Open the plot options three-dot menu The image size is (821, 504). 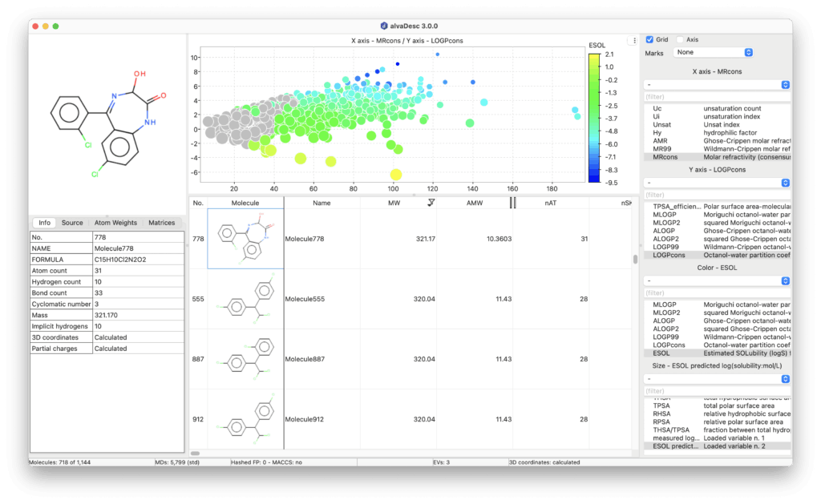pos(634,40)
